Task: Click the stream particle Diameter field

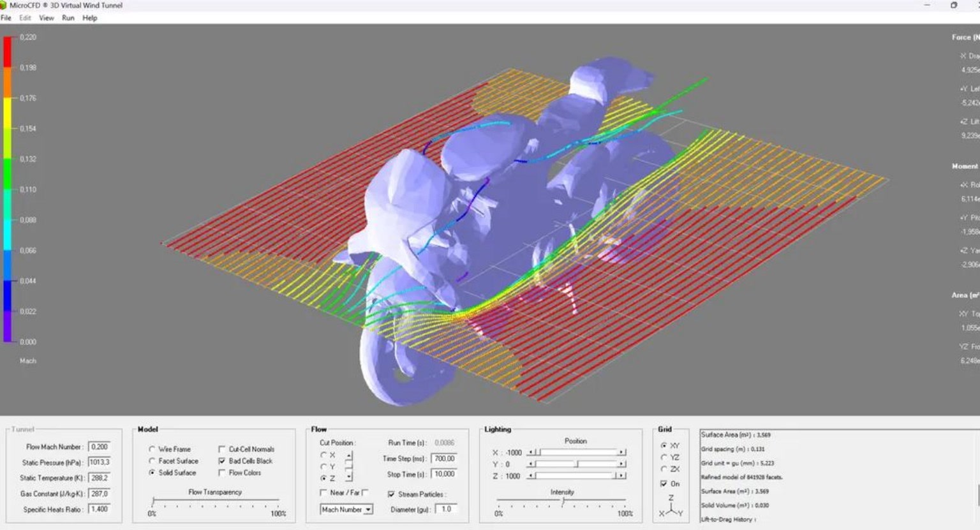Action: pos(446,509)
